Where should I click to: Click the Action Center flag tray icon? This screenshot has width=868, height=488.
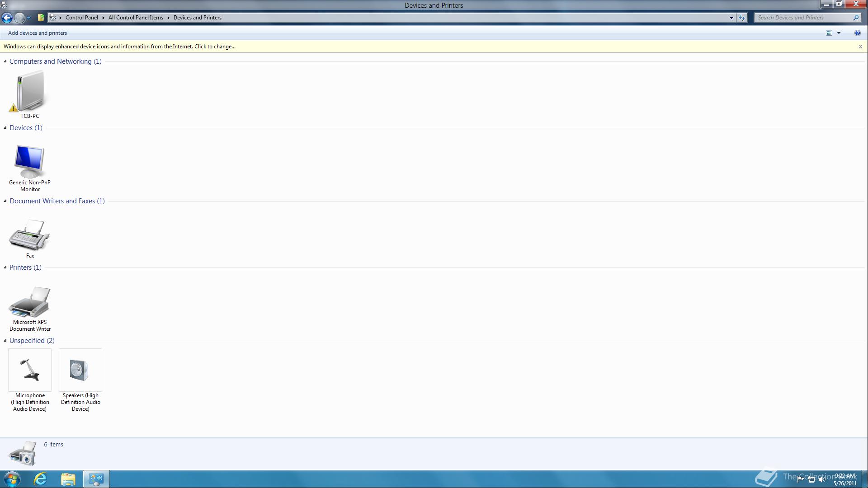801,479
